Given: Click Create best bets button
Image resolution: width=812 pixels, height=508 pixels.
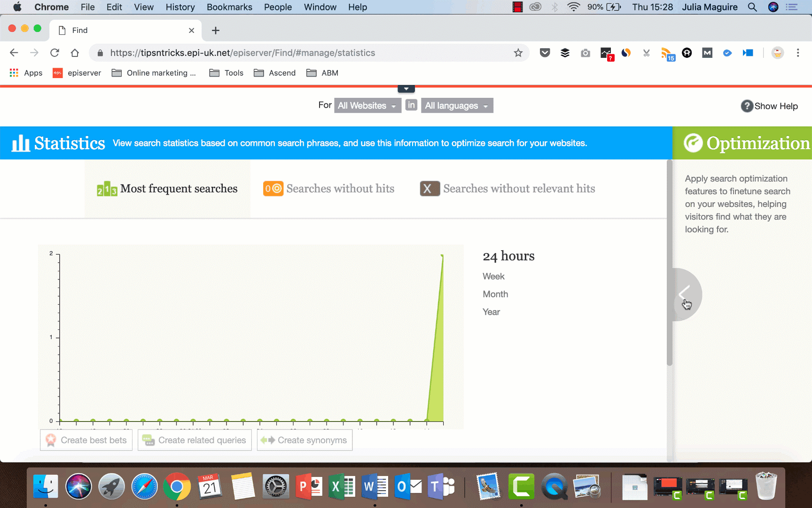Looking at the screenshot, I should (86, 440).
